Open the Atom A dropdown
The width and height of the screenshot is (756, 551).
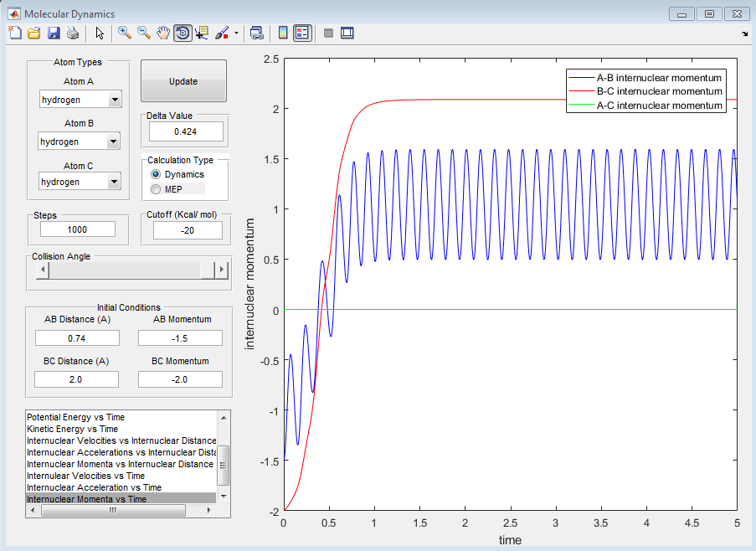(x=114, y=100)
